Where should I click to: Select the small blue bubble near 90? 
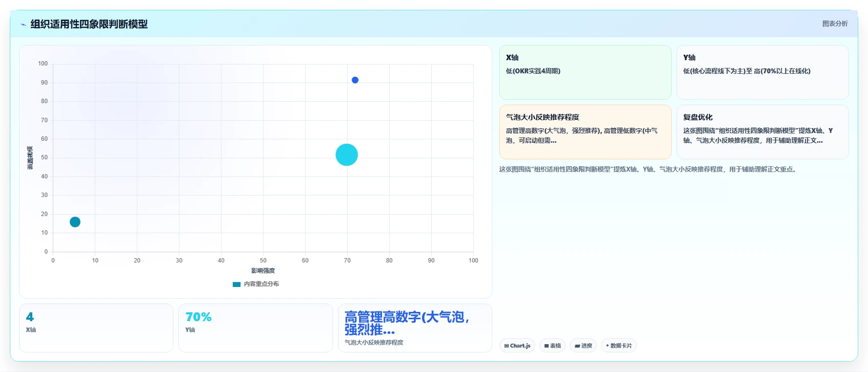pos(355,80)
